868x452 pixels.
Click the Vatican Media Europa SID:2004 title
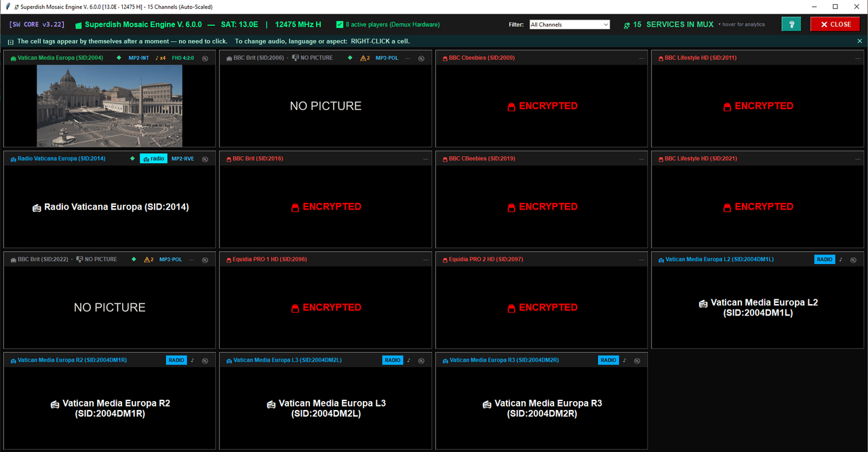point(60,58)
